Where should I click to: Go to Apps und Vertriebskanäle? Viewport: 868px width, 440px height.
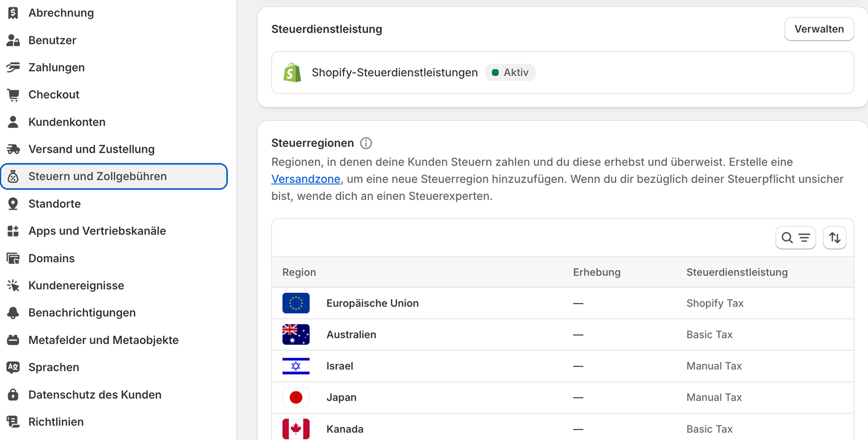coord(97,231)
